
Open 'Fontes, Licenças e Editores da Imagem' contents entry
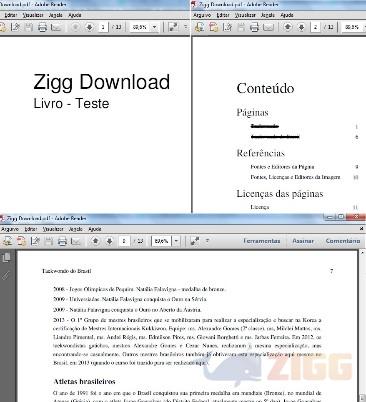295,177
